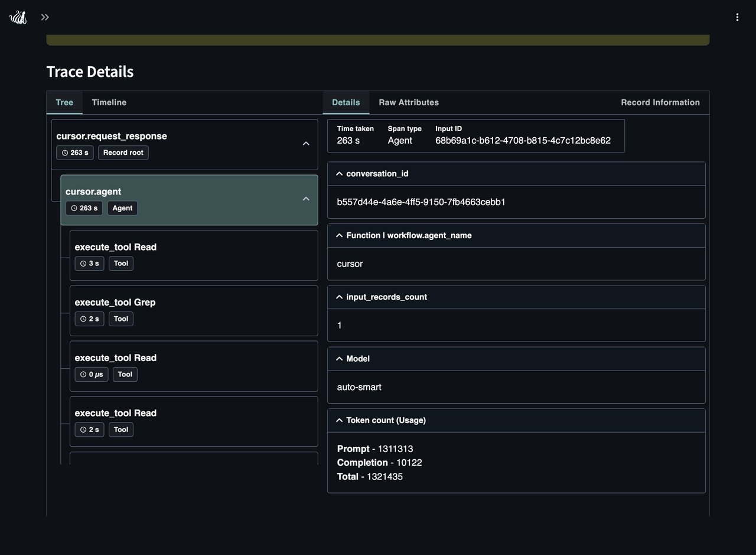756x555 pixels.
Task: Collapse the conversation_id section
Action: click(339, 174)
